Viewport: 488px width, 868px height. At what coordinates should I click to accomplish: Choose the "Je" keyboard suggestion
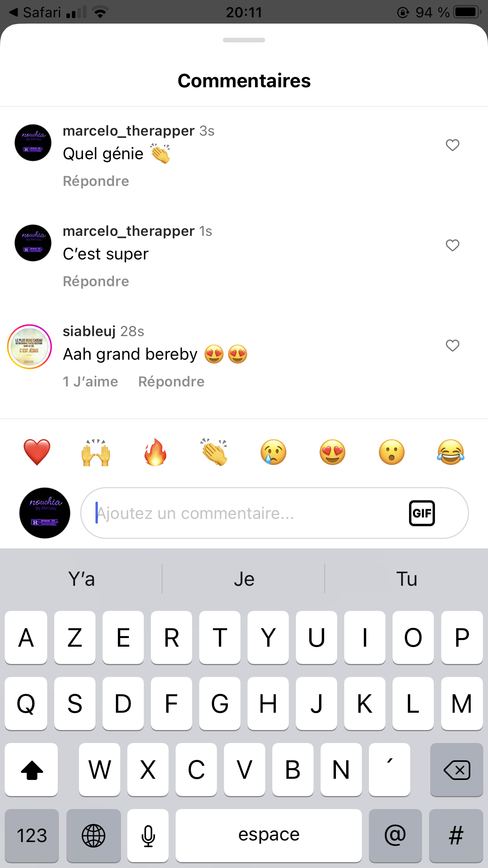tap(244, 579)
